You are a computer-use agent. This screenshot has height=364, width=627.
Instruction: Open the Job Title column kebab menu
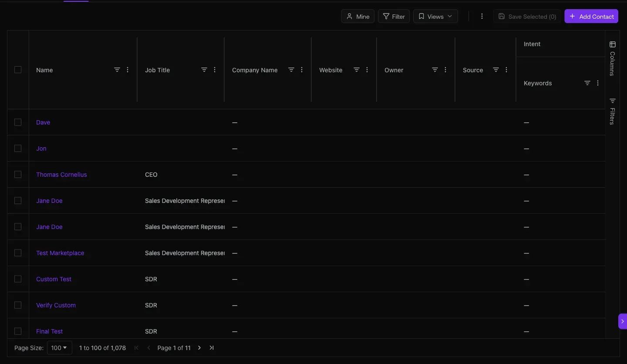click(215, 70)
